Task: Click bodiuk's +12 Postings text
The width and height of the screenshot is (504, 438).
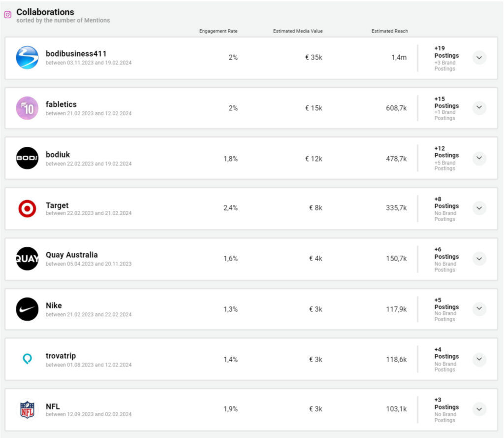Action: coord(446,152)
